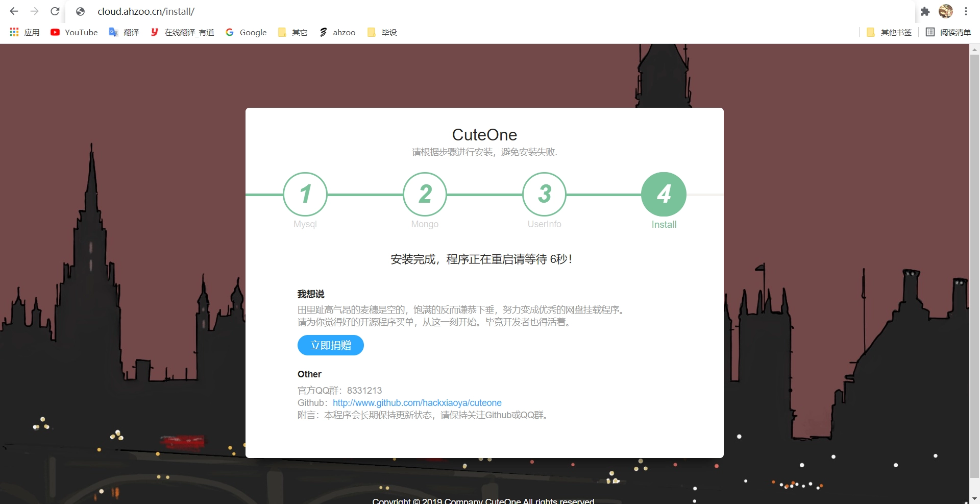The width and height of the screenshot is (980, 504).
Task: Select step 2 Mongo circle
Action: pos(425,194)
